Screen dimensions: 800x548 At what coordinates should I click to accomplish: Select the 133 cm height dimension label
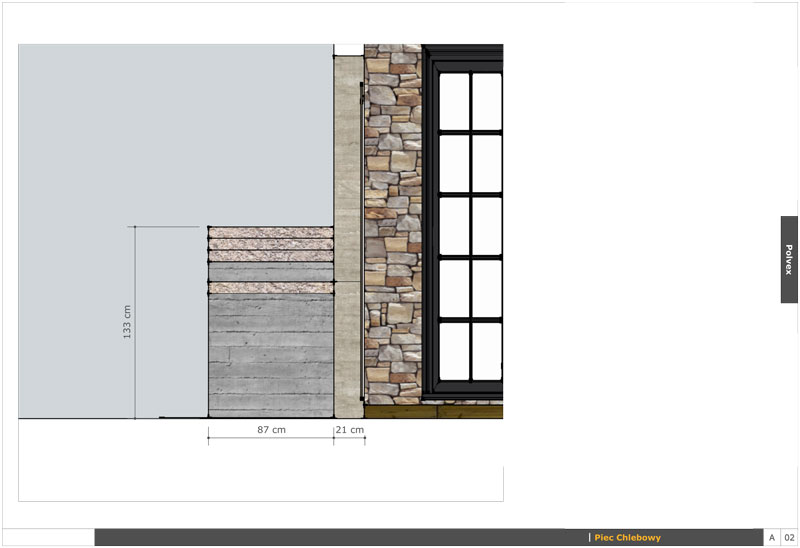[x=127, y=321]
